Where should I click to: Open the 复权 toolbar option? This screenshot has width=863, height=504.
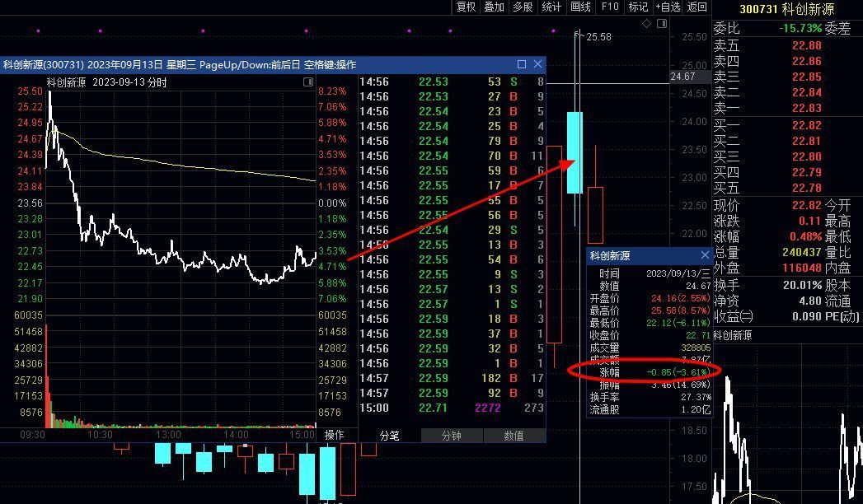466,7
